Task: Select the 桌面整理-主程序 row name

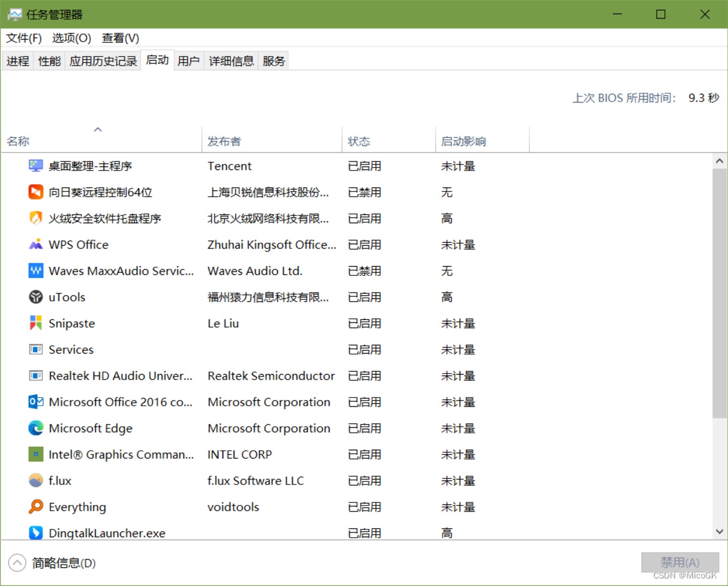Action: pos(90,166)
